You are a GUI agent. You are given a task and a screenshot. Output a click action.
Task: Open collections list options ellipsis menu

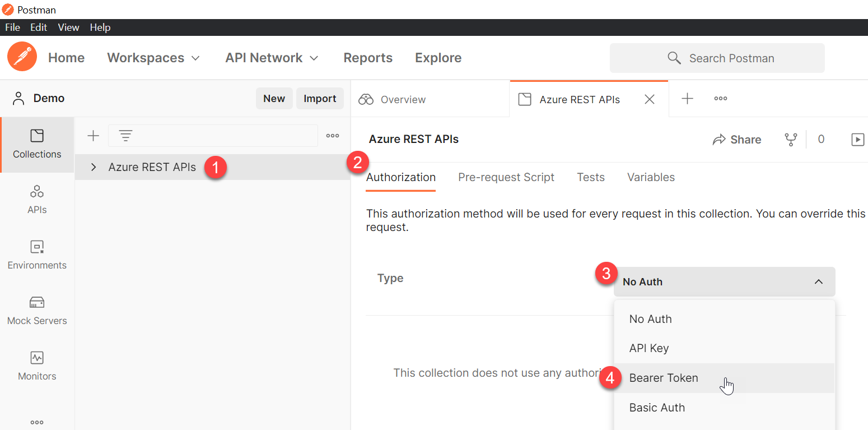333,136
